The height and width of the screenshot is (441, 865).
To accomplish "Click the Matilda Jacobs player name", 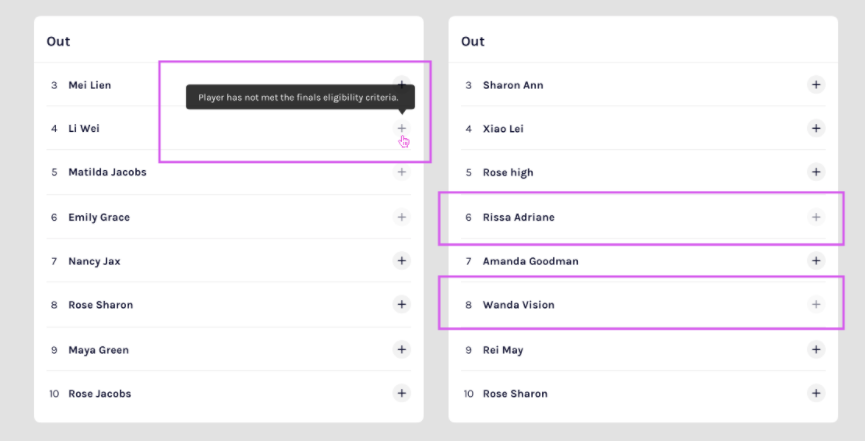I will click(107, 172).
